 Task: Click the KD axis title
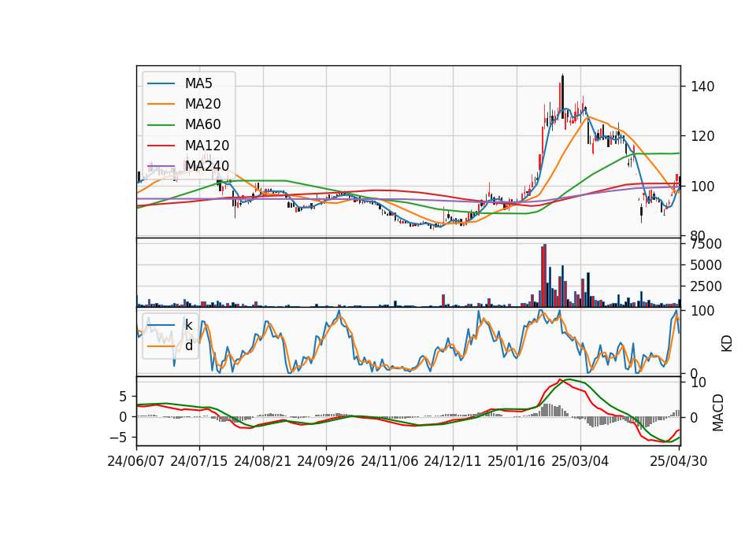727,343
